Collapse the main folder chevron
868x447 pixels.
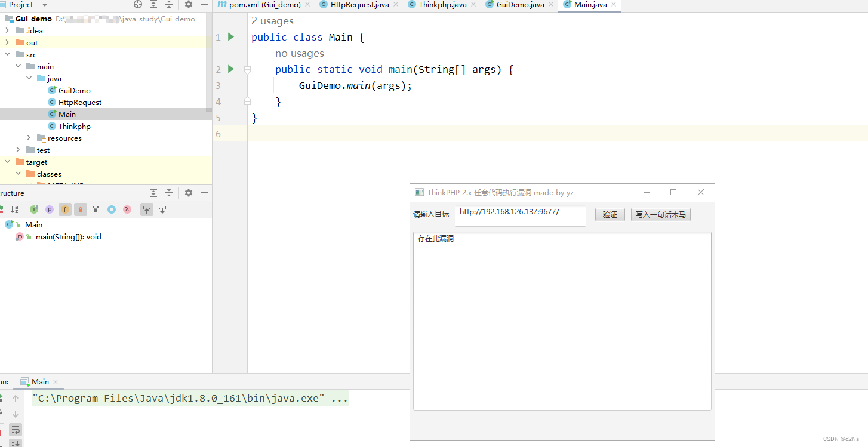pyautogui.click(x=19, y=66)
